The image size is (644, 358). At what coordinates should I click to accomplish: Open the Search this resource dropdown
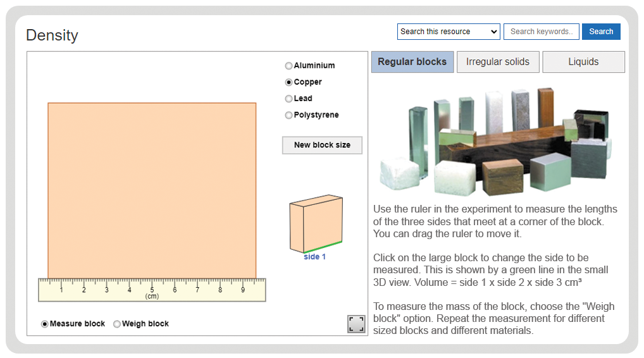tap(449, 32)
